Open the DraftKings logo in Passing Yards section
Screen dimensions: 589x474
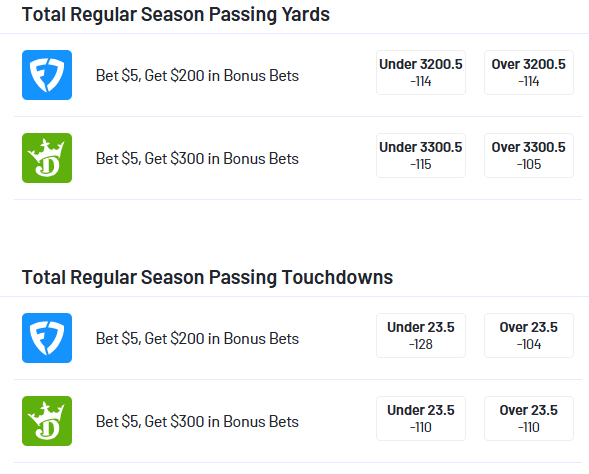tap(47, 158)
